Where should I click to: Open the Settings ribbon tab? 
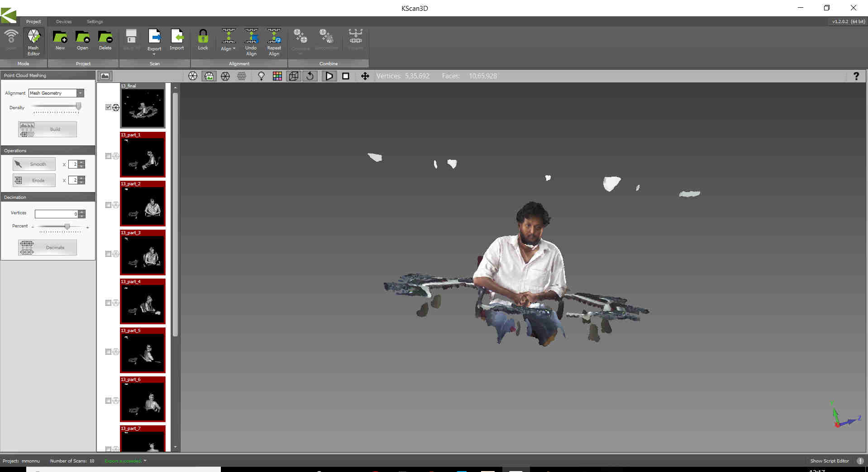(95, 21)
